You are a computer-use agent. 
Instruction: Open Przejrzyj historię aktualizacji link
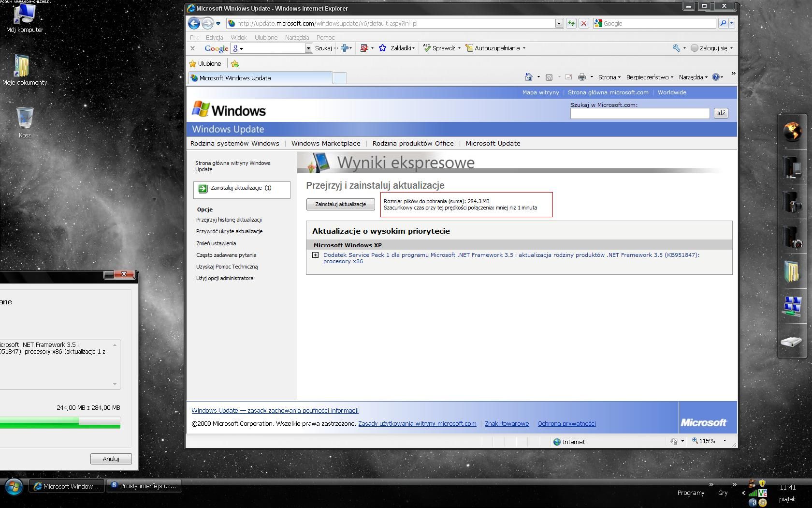(229, 220)
